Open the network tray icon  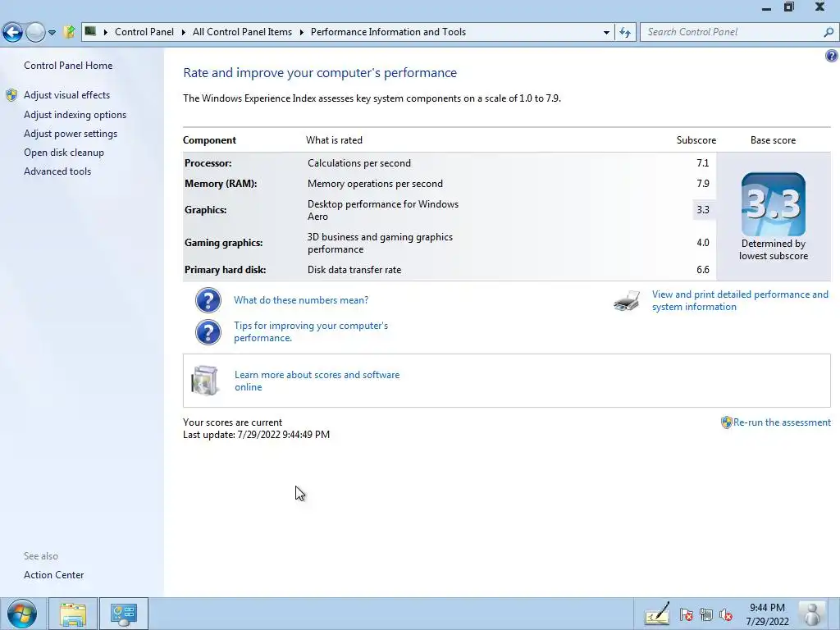pos(706,614)
